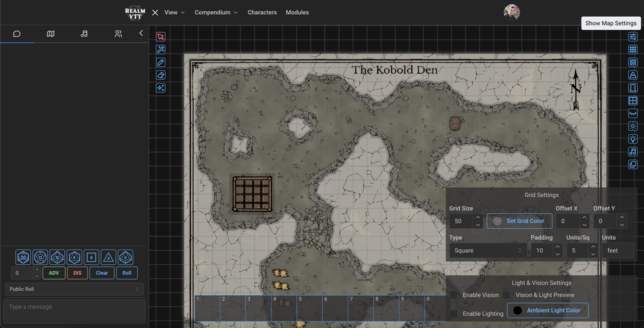Expand the Public Roll dropdown
Image resolution: width=644 pixels, height=328 pixels.
point(74,289)
